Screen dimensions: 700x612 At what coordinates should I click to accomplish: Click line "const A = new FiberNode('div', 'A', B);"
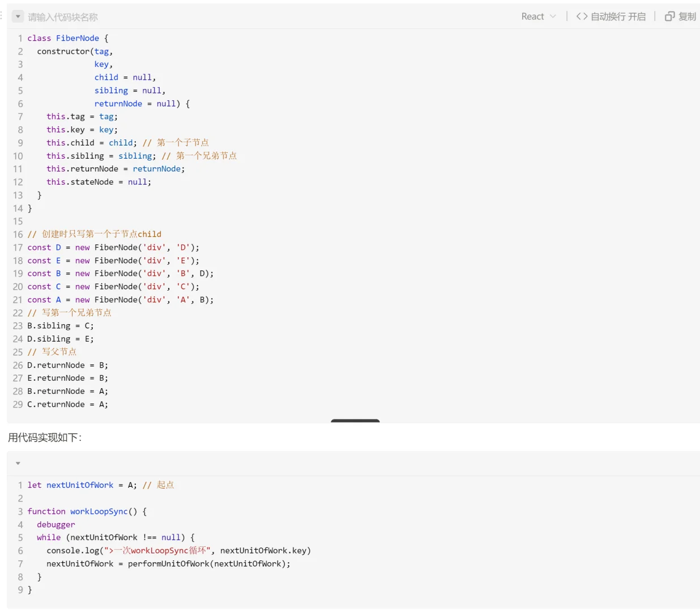click(121, 299)
